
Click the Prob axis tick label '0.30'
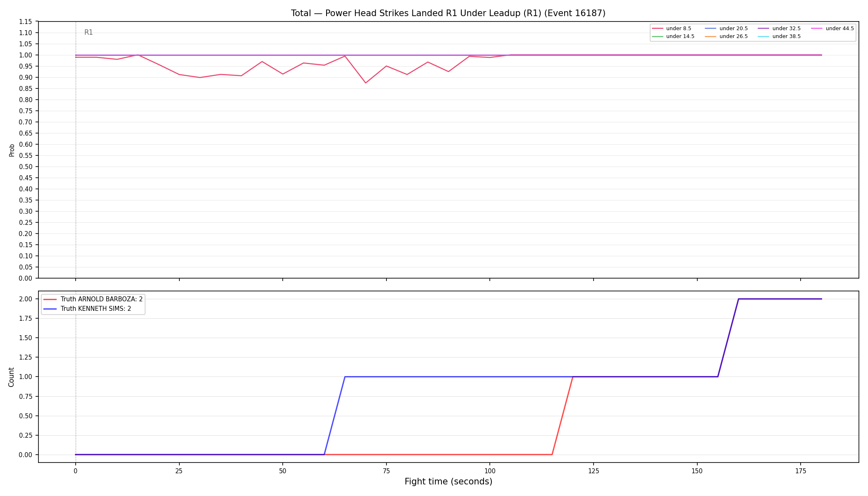click(x=26, y=211)
